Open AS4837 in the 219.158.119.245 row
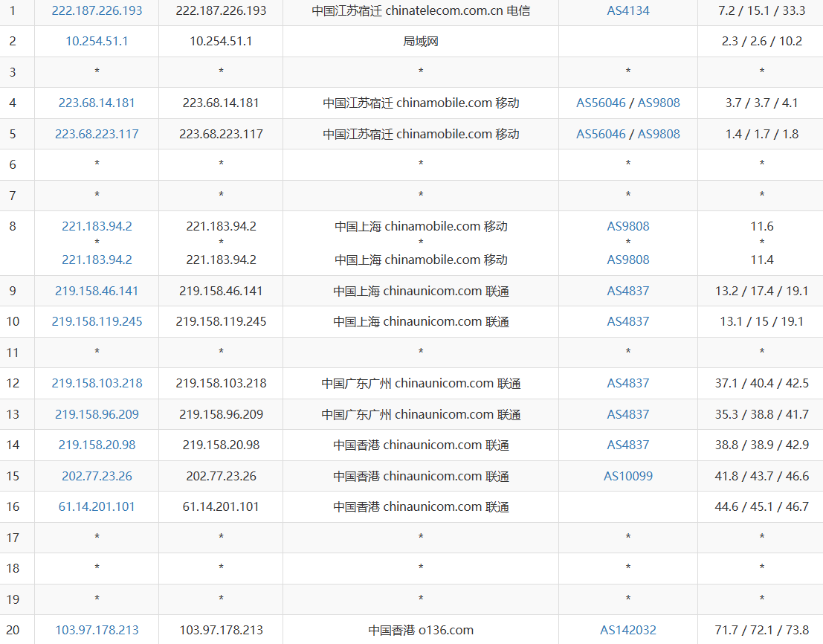The image size is (823, 644). click(627, 321)
